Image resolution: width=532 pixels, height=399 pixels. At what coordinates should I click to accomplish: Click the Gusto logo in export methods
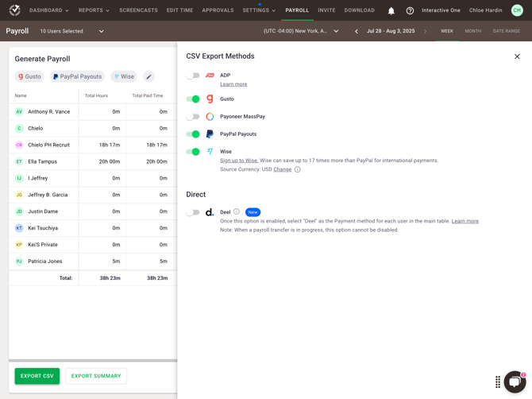210,99
